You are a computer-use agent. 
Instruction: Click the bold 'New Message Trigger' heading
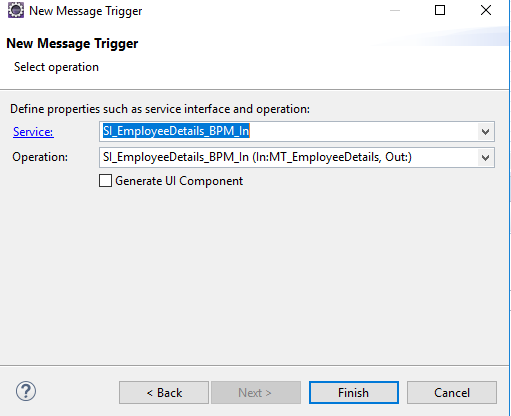click(x=72, y=44)
